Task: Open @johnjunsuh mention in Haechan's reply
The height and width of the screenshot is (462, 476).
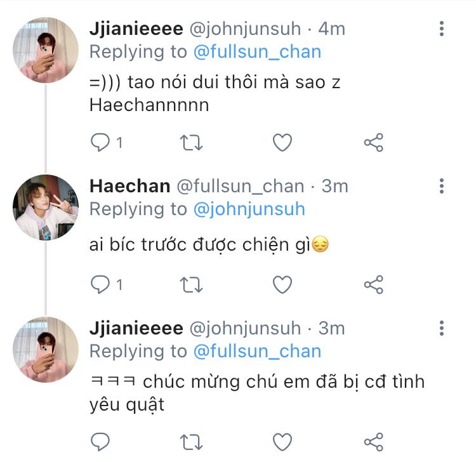Action: (248, 209)
